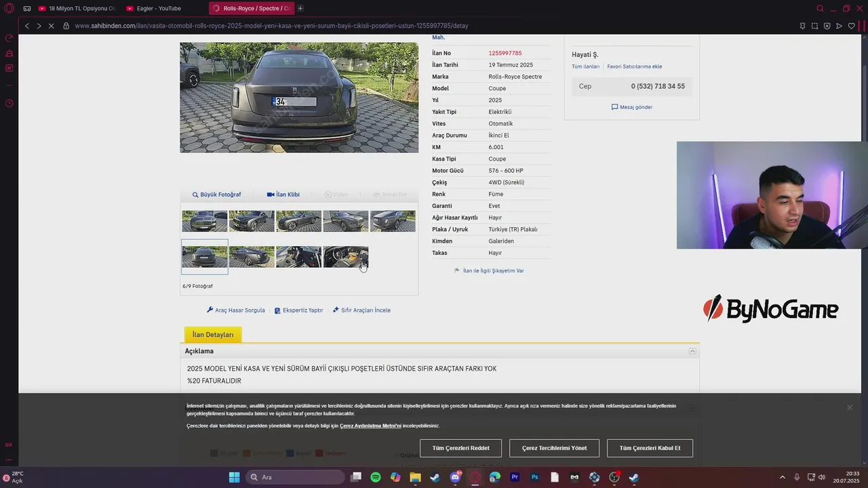
Task: Go back with the browser back arrow
Action: tap(26, 26)
